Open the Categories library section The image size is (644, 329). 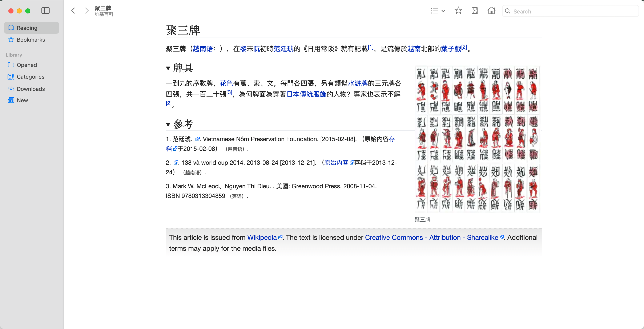tap(32, 77)
